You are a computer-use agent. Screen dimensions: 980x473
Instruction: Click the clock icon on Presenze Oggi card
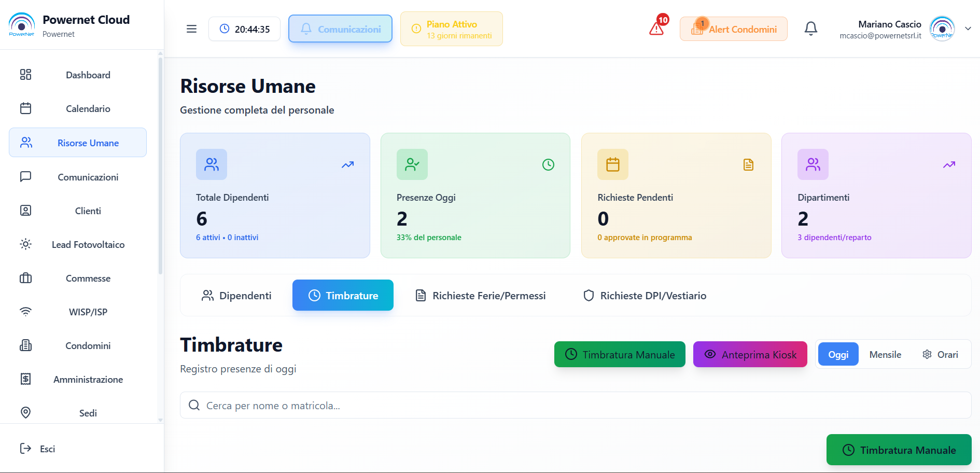(548, 165)
